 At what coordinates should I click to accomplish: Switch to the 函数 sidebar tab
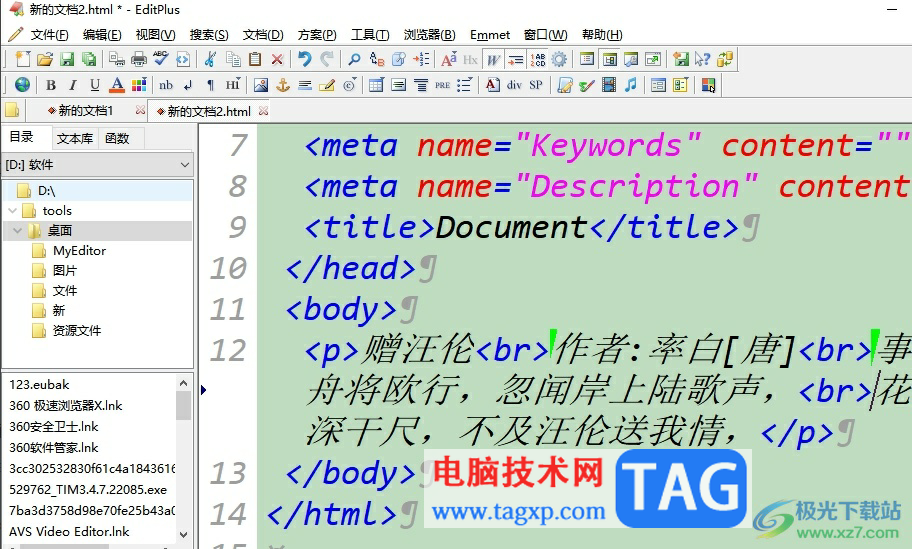pos(117,138)
